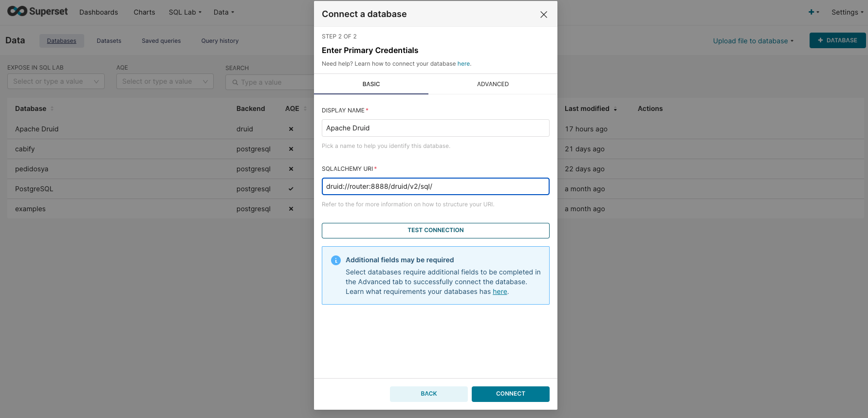Click the Apache Druid database row name

[x=37, y=129]
